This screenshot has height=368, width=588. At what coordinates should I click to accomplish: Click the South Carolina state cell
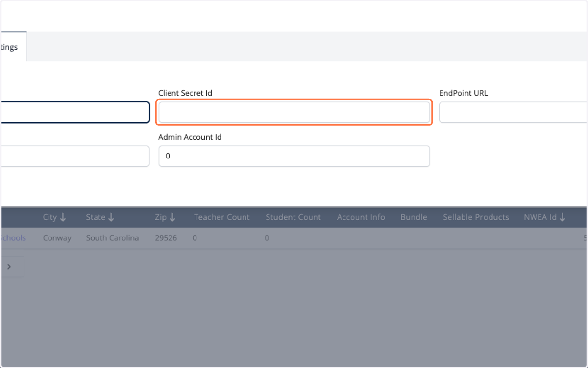point(112,238)
